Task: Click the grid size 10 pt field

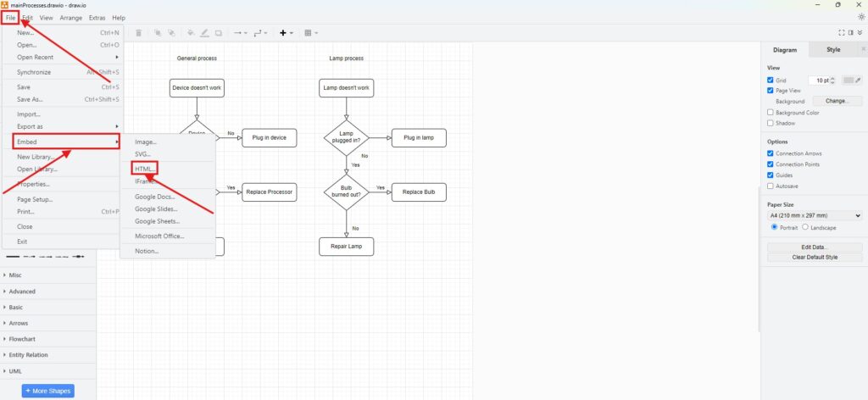Action: coord(820,81)
